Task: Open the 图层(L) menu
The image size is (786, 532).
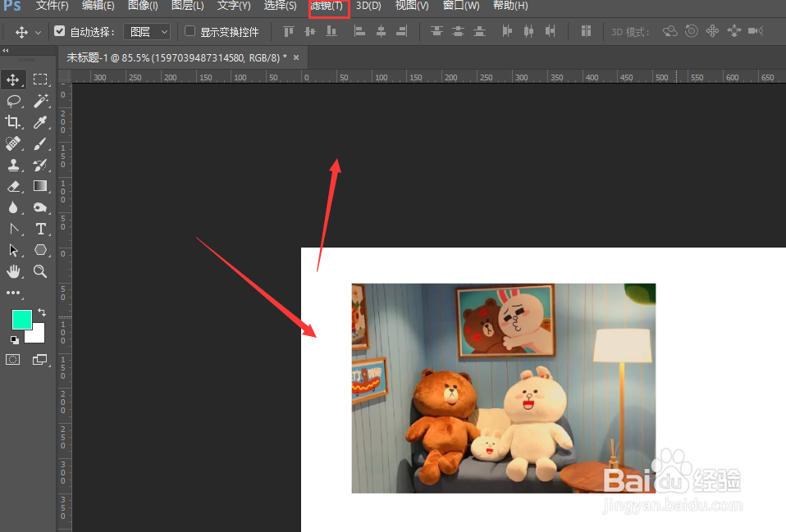Action: (x=188, y=6)
